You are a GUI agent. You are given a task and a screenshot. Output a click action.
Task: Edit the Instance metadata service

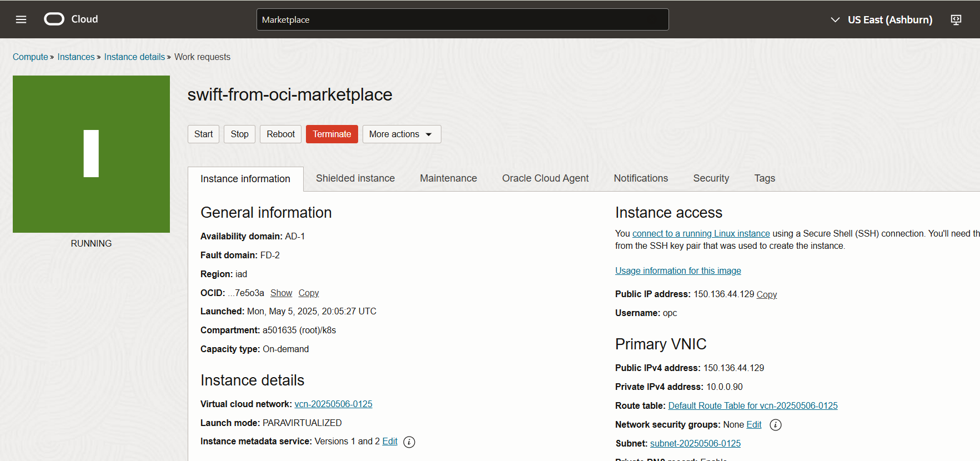pyautogui.click(x=390, y=441)
